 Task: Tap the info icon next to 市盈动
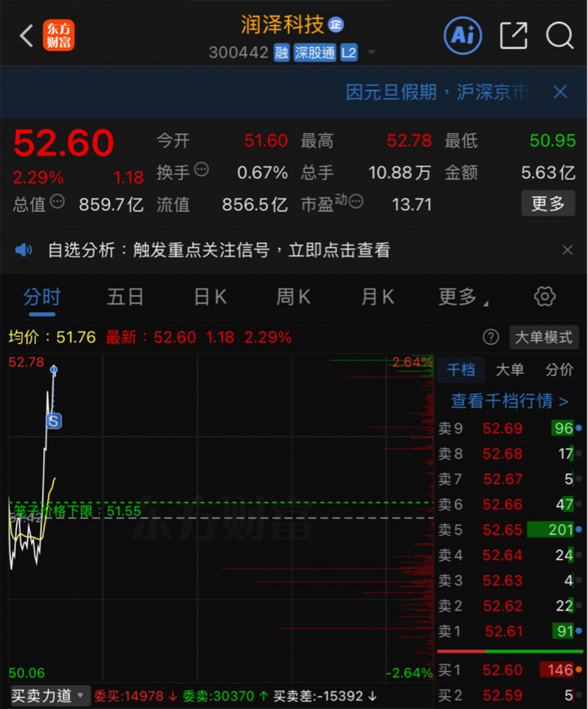(x=356, y=201)
